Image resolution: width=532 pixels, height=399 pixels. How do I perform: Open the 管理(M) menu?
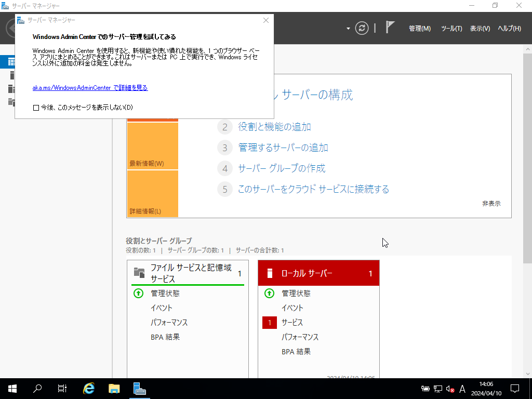pyautogui.click(x=420, y=29)
